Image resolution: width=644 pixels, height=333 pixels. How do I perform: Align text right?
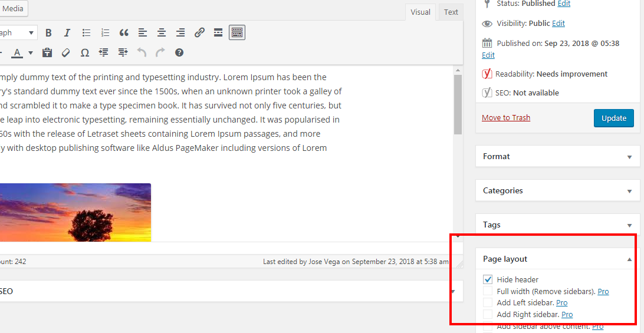(180, 33)
